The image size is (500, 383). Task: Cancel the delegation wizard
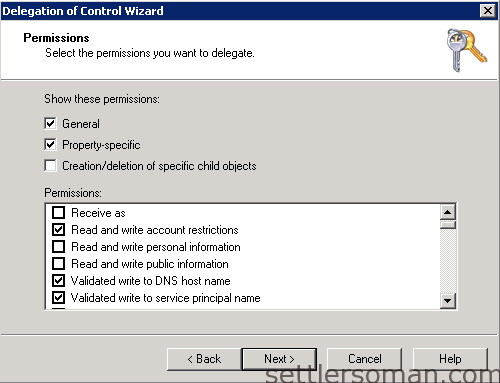point(365,359)
